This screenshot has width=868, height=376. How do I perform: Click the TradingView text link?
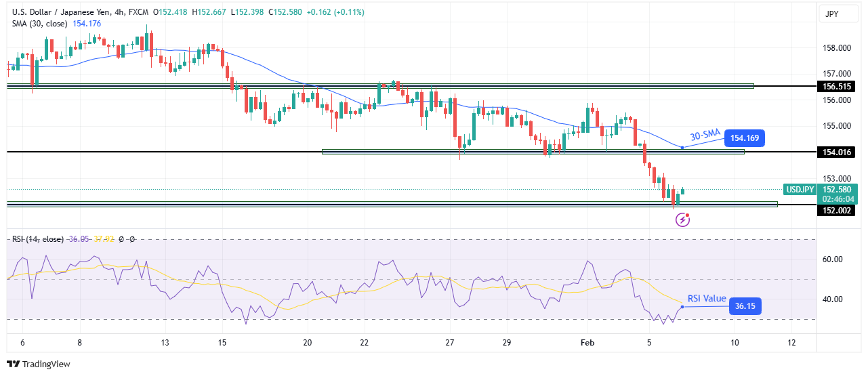46,364
